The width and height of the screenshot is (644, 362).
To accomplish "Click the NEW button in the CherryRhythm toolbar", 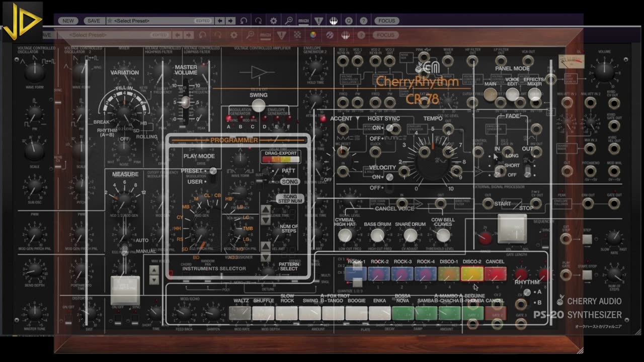I will [68, 21].
